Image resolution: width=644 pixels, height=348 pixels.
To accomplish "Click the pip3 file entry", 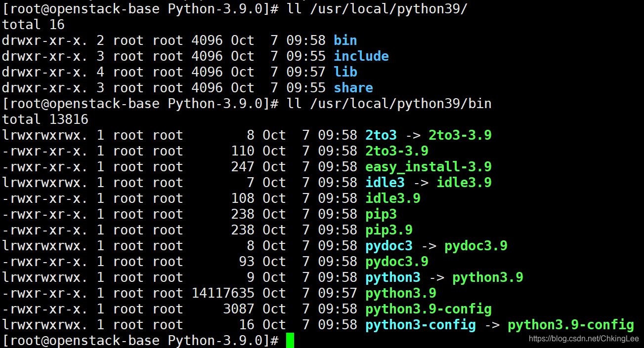I will [x=381, y=214].
